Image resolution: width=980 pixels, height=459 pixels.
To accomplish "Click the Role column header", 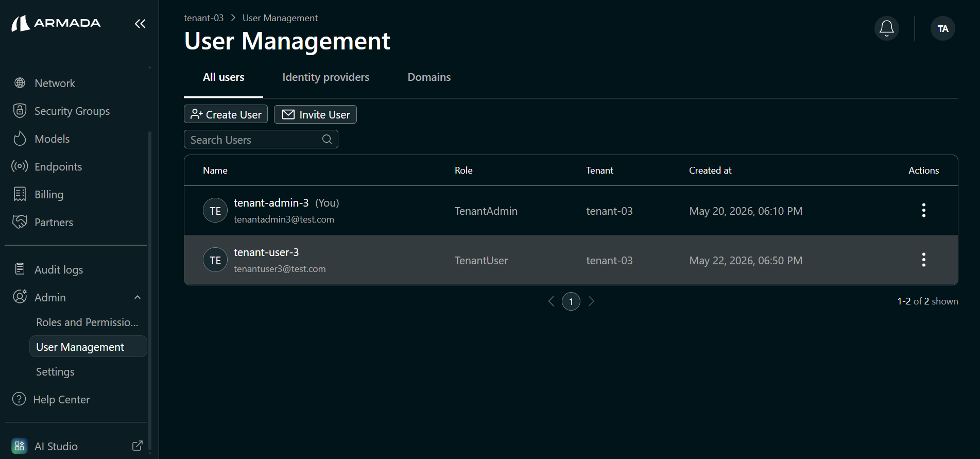I will 463,171.
